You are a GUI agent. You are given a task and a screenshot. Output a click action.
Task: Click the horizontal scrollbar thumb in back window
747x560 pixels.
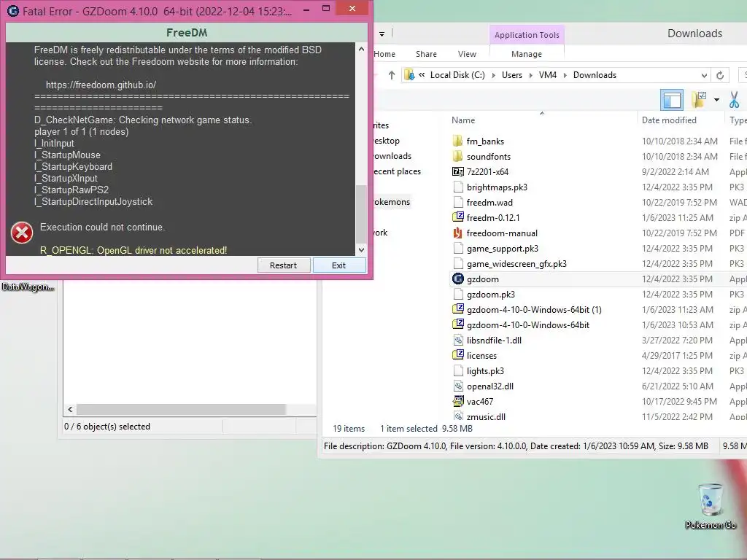181,410
